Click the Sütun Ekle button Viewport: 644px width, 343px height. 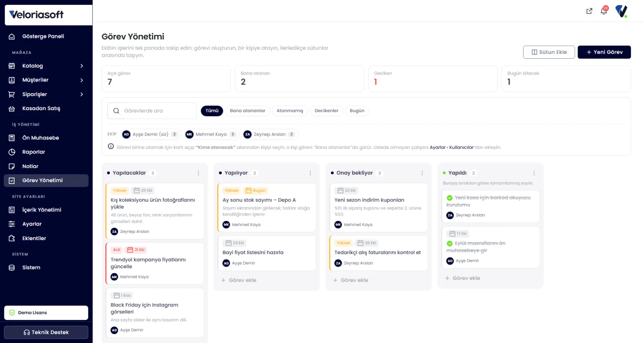[x=549, y=52]
